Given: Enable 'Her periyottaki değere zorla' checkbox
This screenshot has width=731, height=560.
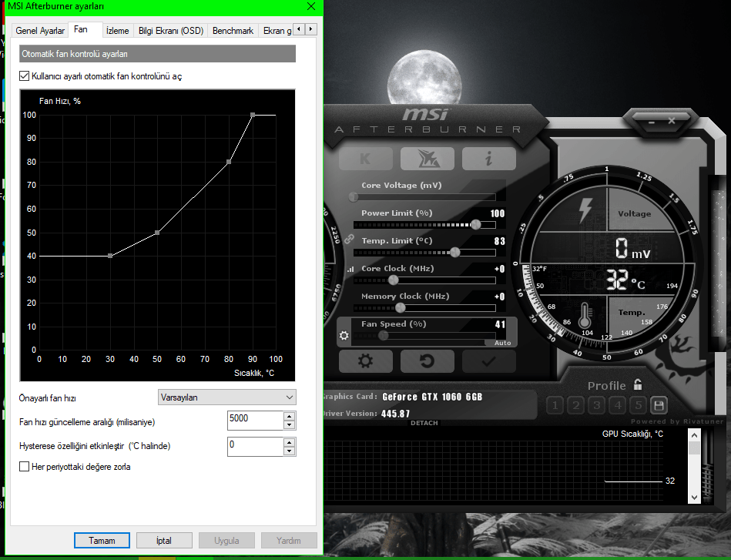Looking at the screenshot, I should (x=24, y=466).
